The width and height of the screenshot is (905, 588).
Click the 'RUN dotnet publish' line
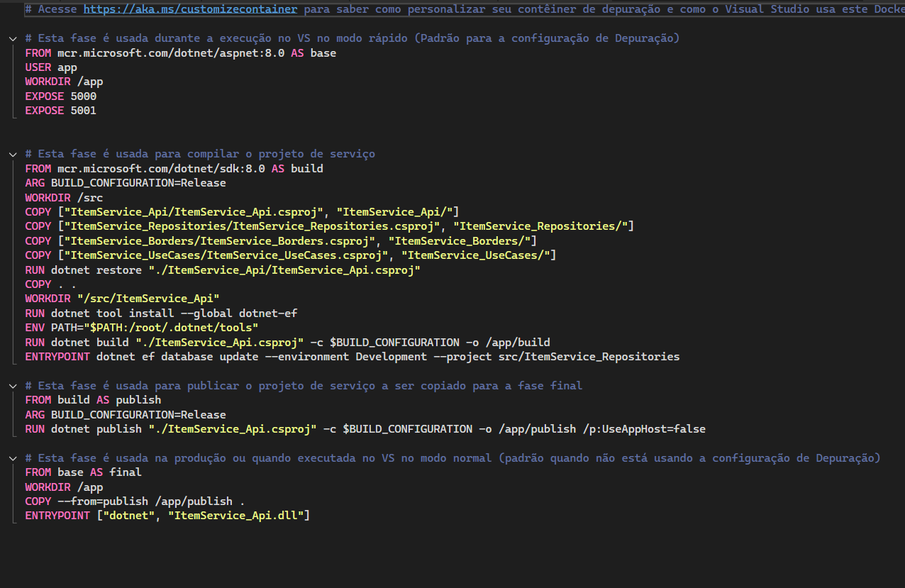click(x=365, y=429)
